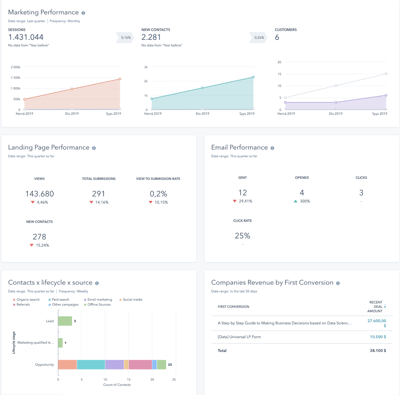Click the Marketing Performance date range text
Viewport: 400px width, 395px height.
pyautogui.click(x=26, y=21)
